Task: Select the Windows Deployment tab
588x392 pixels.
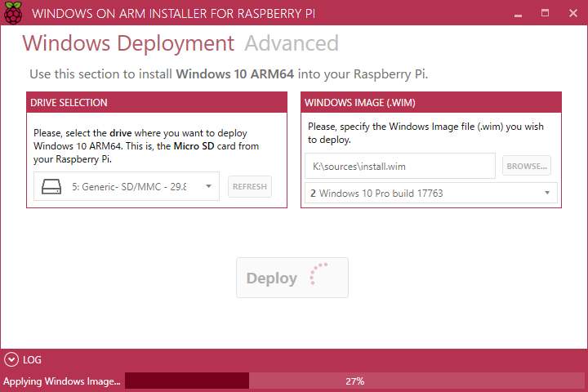Action: click(128, 43)
